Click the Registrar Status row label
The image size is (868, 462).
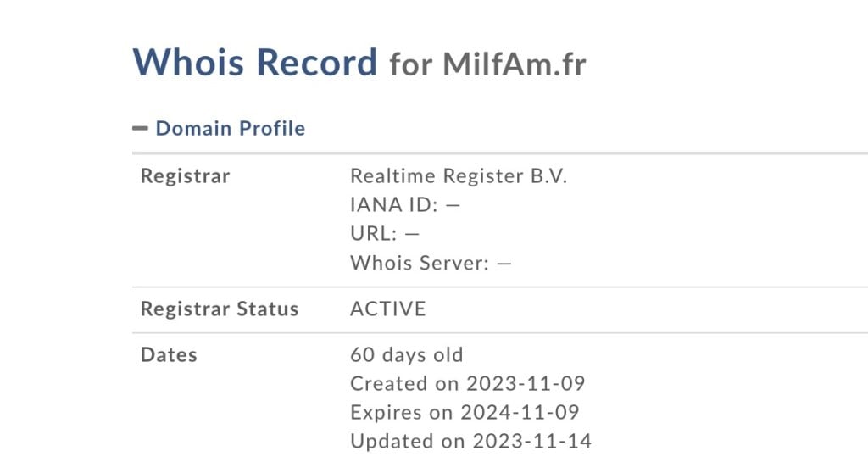220,309
